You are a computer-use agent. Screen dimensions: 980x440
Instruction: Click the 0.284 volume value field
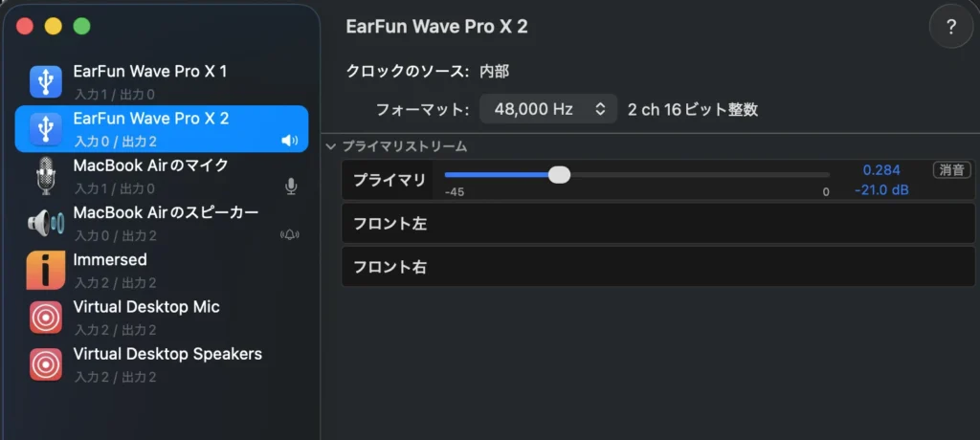[x=881, y=170]
